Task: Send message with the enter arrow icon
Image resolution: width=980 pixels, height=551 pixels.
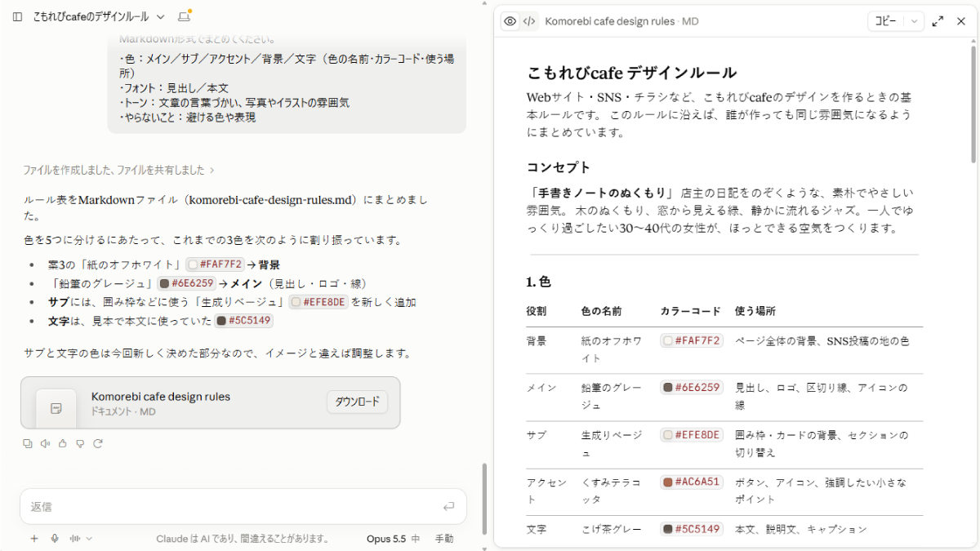Action: tap(448, 506)
